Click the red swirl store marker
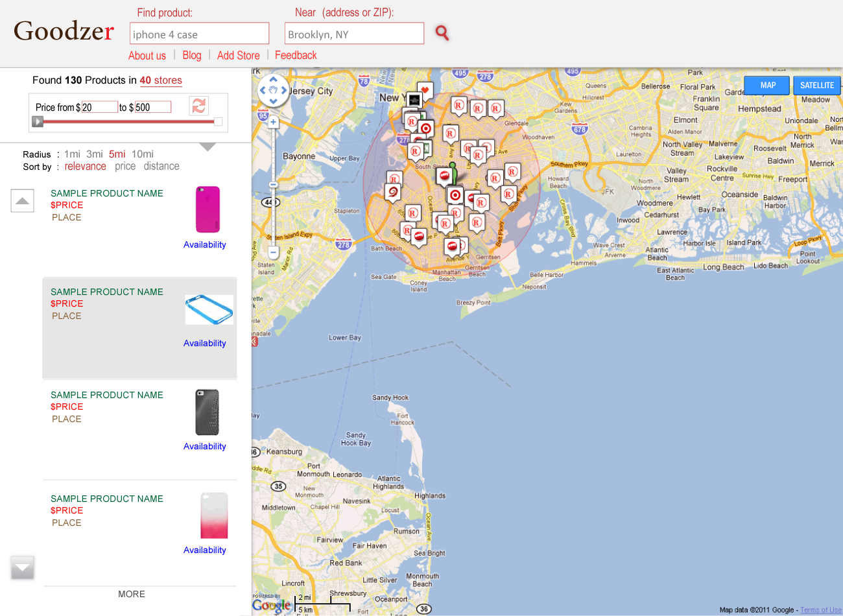This screenshot has width=843, height=616. point(392,191)
